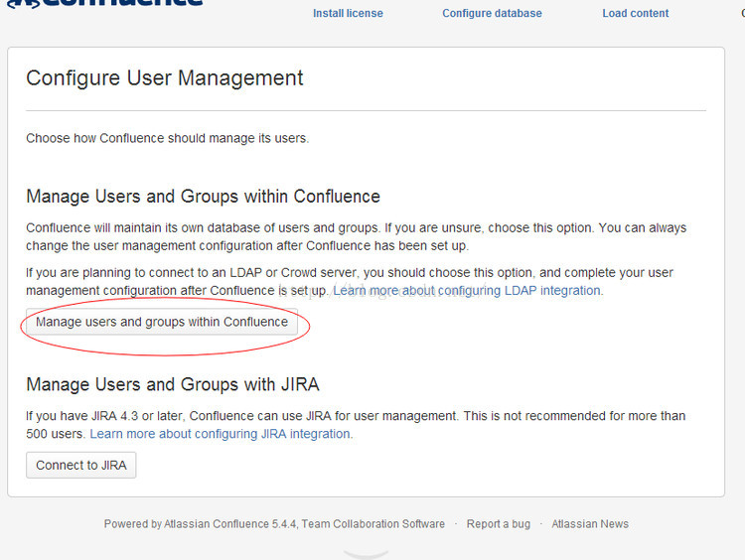
Task: Open Learn more about configuring JIRA integration link
Action: [222, 434]
